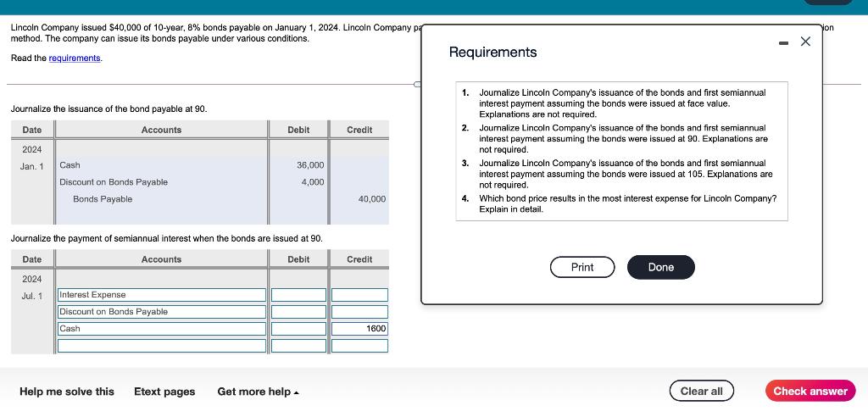868x417 pixels.
Task: Click the Jan. 1 date cell
Action: point(31,165)
